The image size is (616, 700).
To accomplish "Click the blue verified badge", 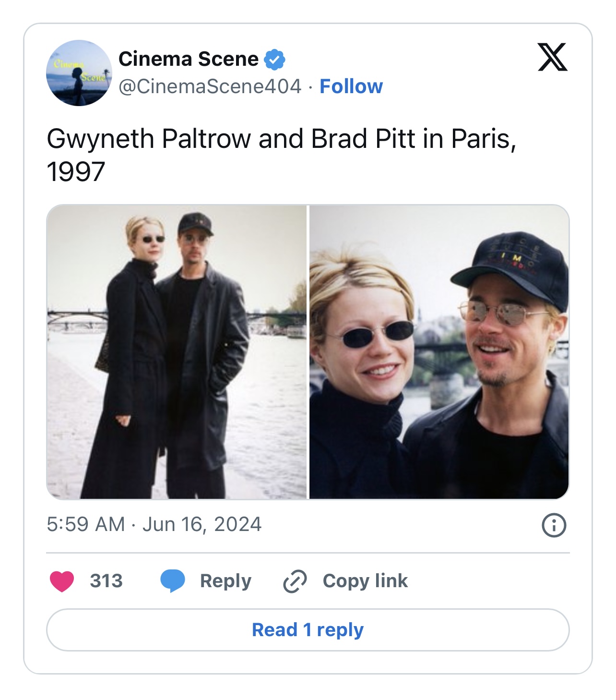I will point(274,60).
